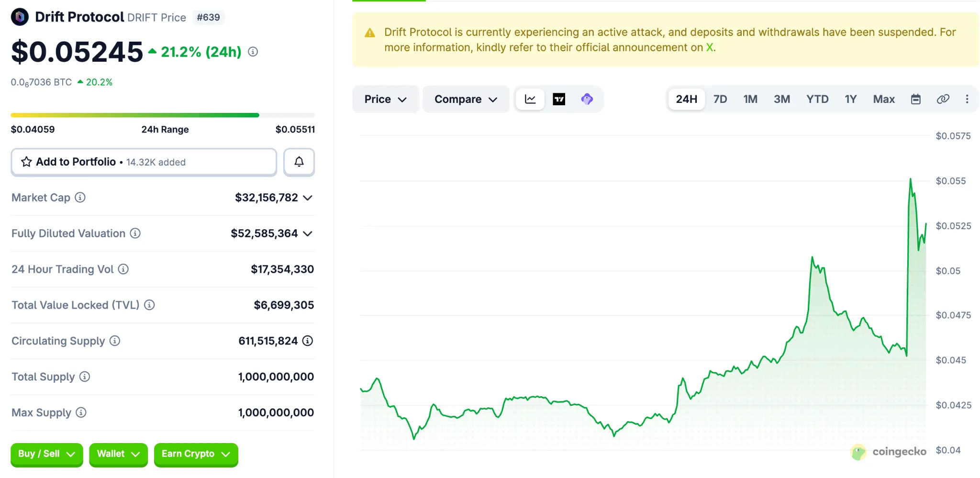Click Add to Portfolio button
Screen dimensions: 980x478
pyautogui.click(x=144, y=162)
